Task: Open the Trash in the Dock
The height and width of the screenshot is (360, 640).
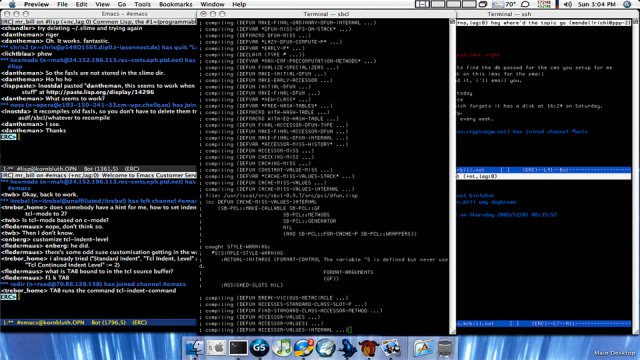Action: pyautogui.click(x=445, y=348)
